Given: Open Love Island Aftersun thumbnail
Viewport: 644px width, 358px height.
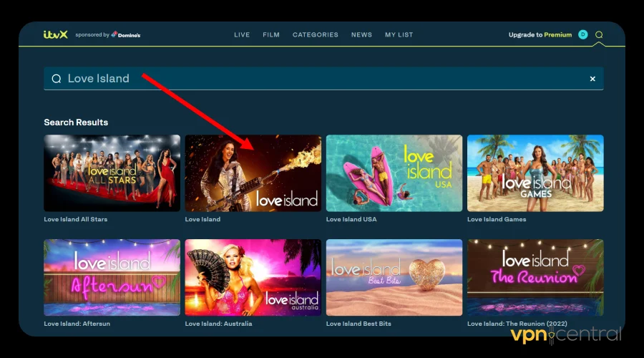Looking at the screenshot, I should pos(112,277).
